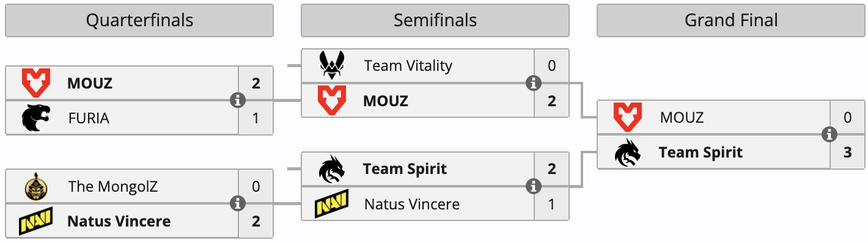Open Team Spirit link in Grand Final
Viewport: 868px width, 243px height.
coord(701,152)
